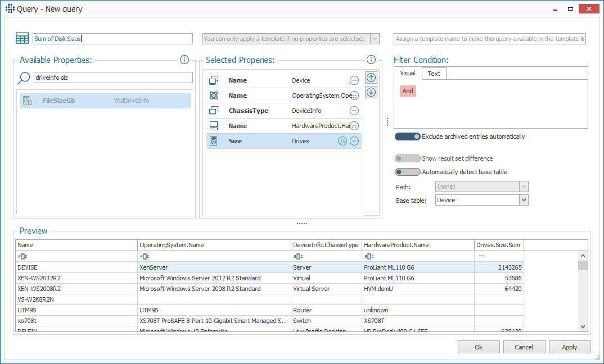Screen dimensions: 604x364
Task: Toggle Show result set difference
Action: click(x=408, y=158)
